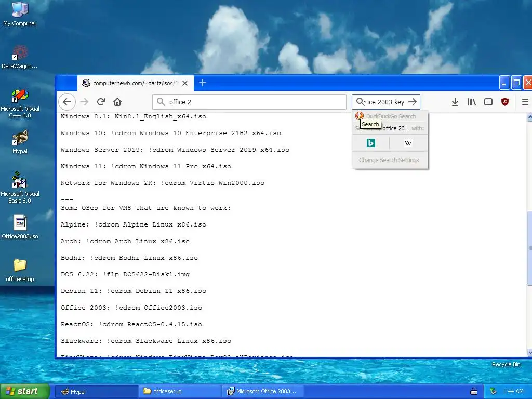Select the computernewb.com tab
This screenshot has width=532, height=399.
[x=136, y=83]
